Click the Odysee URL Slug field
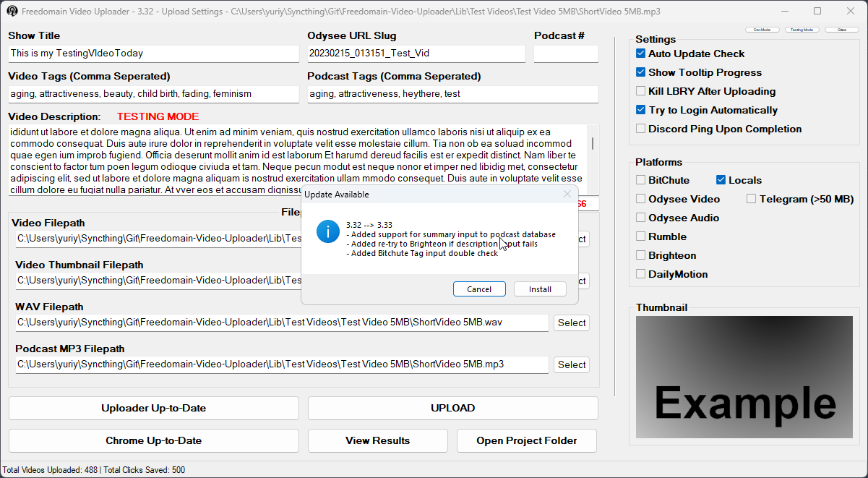This screenshot has height=478, width=868. click(x=416, y=54)
